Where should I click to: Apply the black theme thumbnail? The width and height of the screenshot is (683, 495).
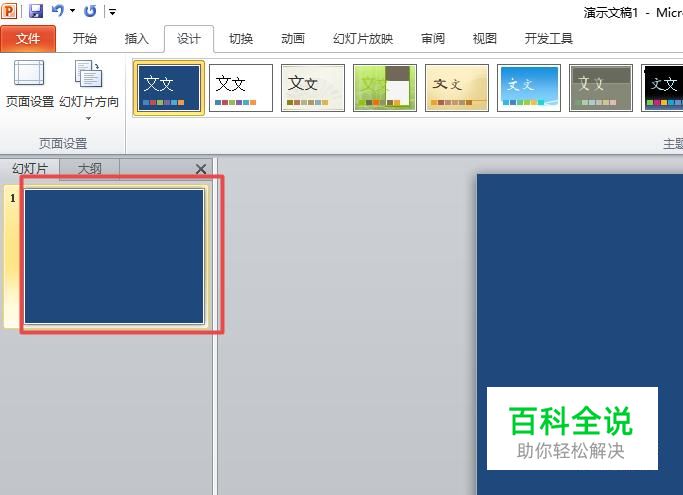[x=662, y=88]
